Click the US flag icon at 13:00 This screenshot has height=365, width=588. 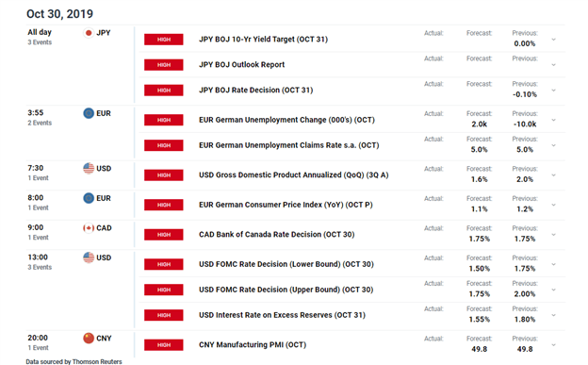point(89,257)
